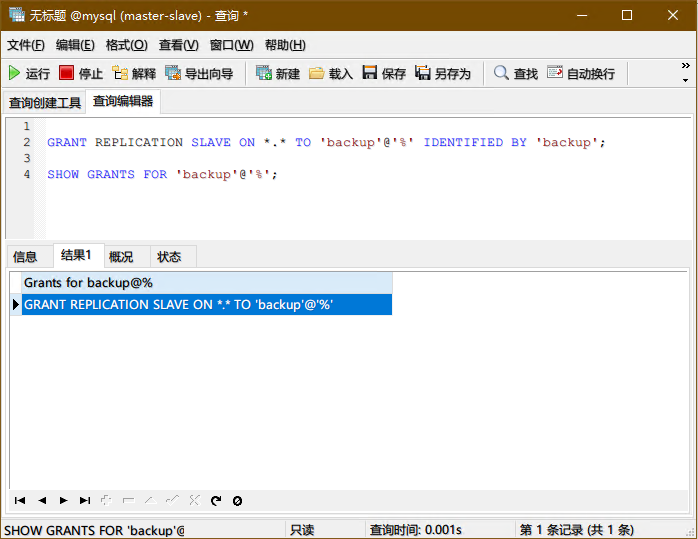
Task: Jump to last record icon
Action: 85,501
